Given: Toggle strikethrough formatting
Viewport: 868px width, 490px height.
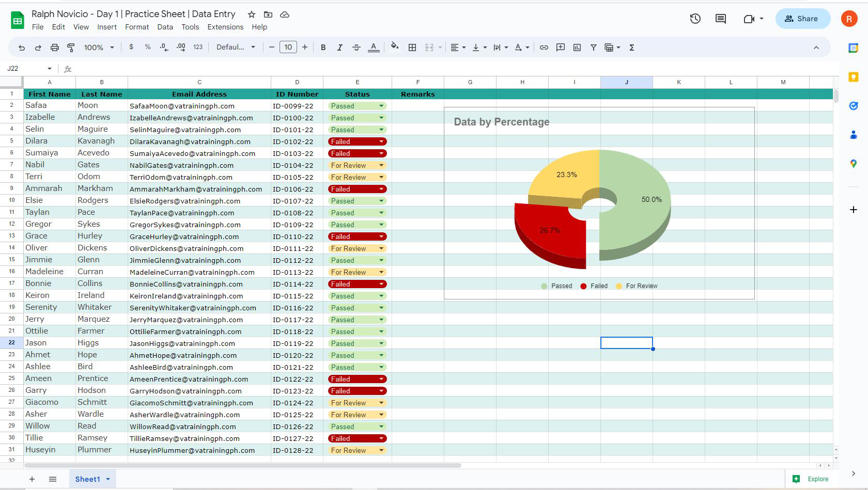Looking at the screenshot, I should click(357, 48).
